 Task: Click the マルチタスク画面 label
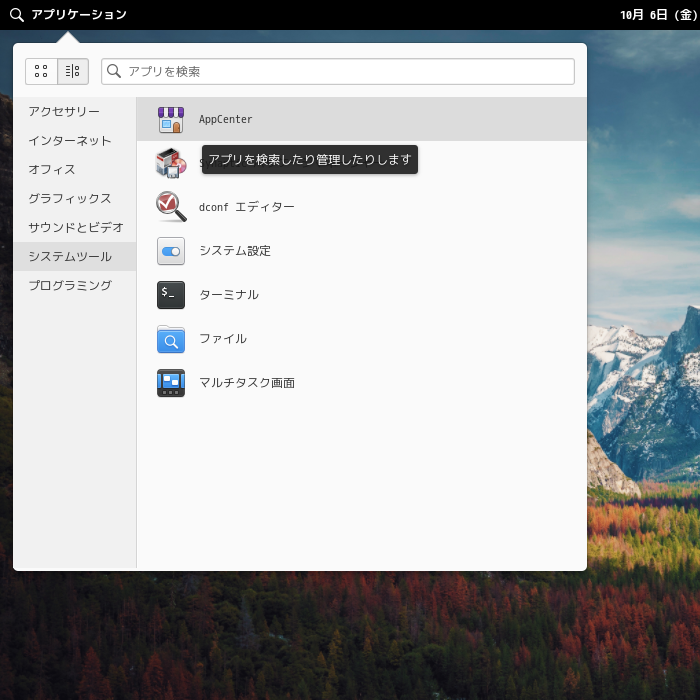(246, 383)
